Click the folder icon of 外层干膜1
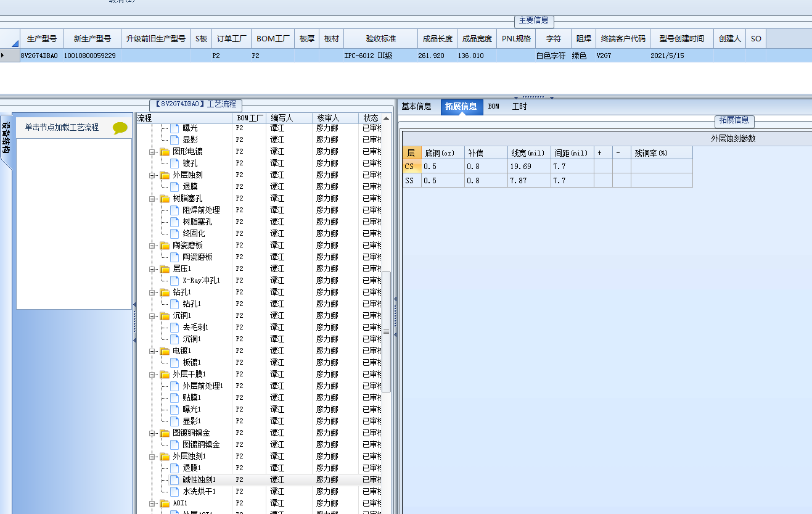This screenshot has width=812, height=514. 165,374
